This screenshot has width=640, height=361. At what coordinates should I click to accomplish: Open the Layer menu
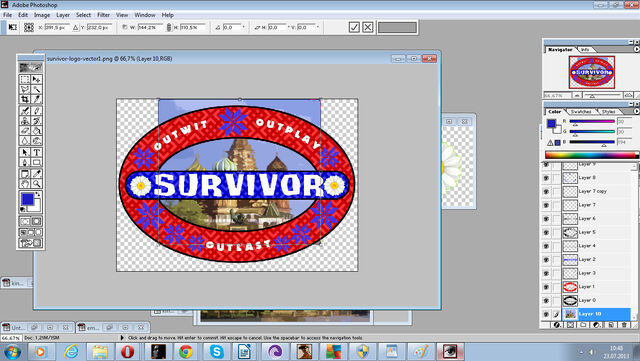[63, 15]
